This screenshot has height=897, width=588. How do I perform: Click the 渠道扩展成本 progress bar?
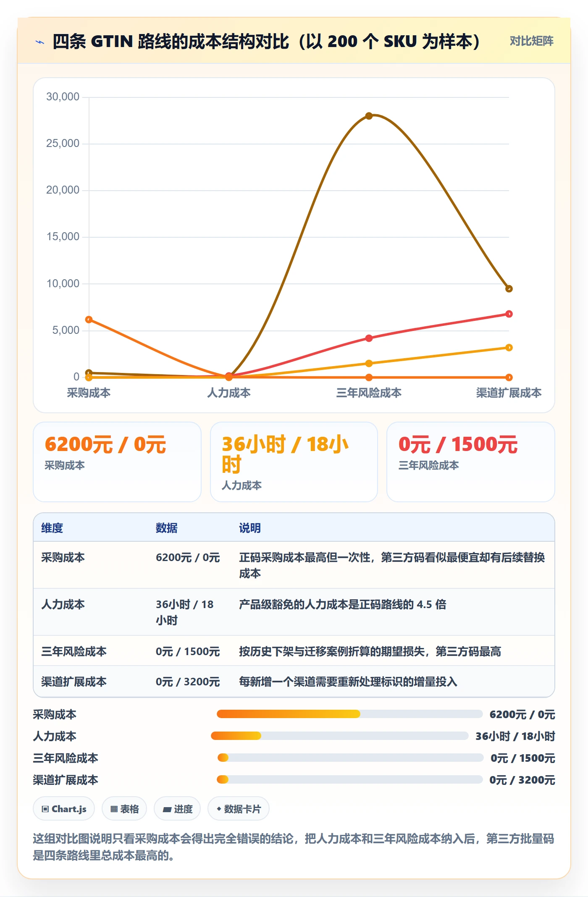tap(349, 779)
